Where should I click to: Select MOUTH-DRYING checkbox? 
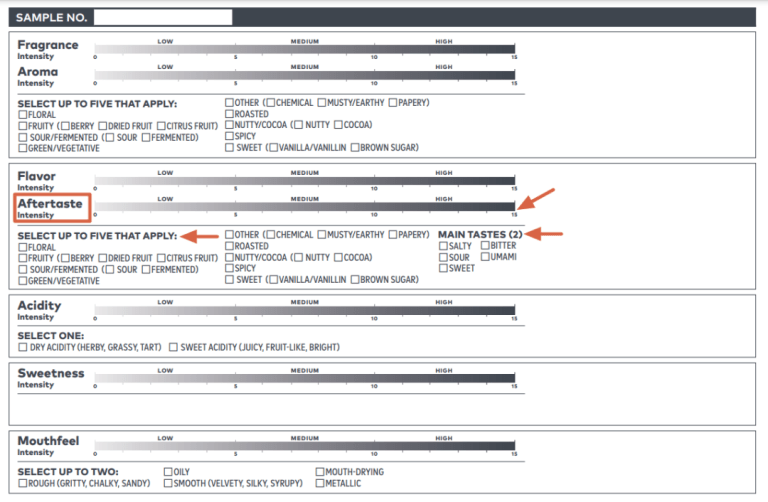pos(319,472)
